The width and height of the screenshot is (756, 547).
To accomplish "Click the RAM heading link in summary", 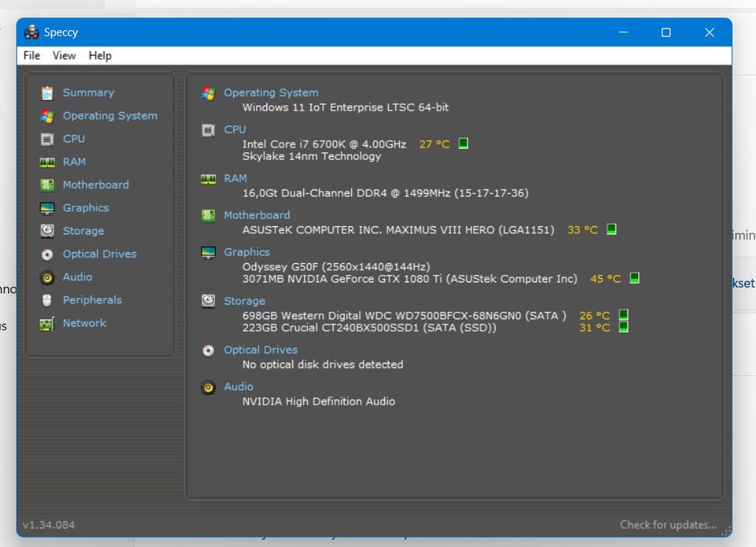I will coord(235,178).
